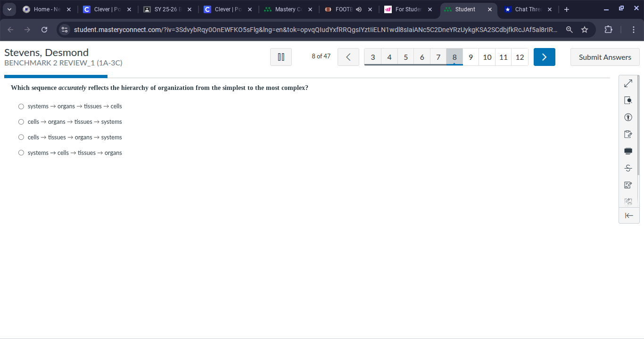Viewport: 644px width, 339px height.
Task: Collapse the side tools panel
Action: pyautogui.click(x=629, y=216)
